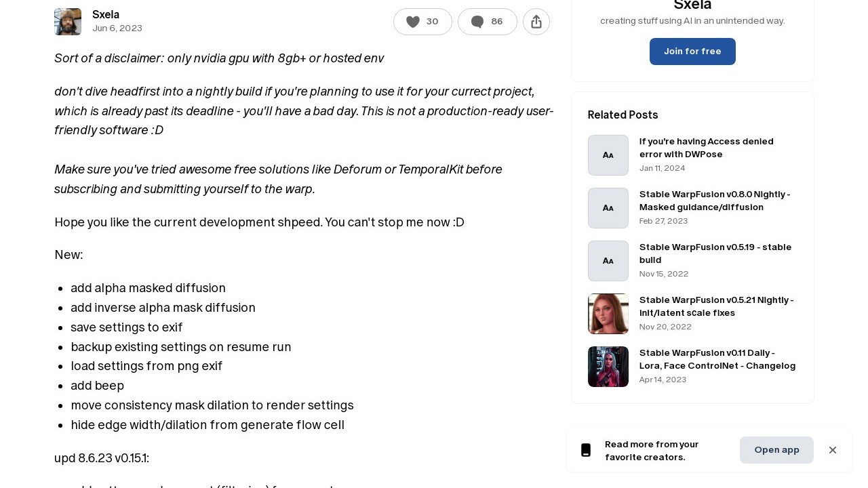Click the Join for free button
Viewport: 868px width, 488px height.
tap(692, 52)
